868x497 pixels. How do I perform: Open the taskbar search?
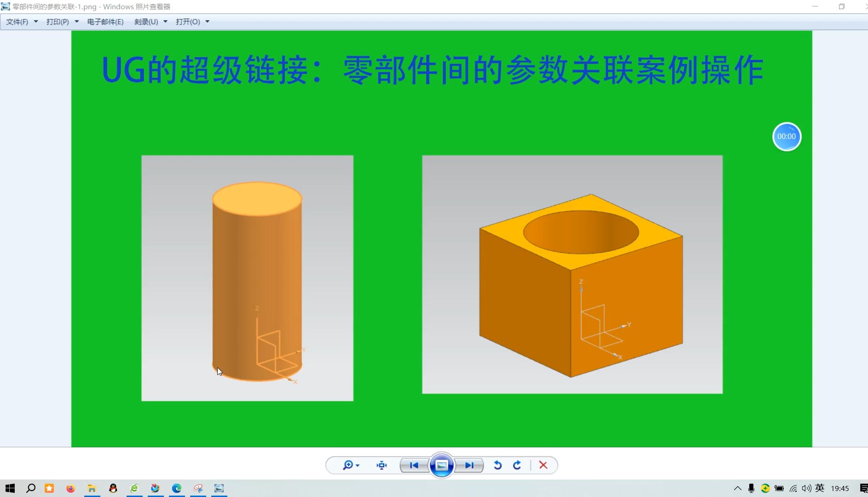[31, 488]
